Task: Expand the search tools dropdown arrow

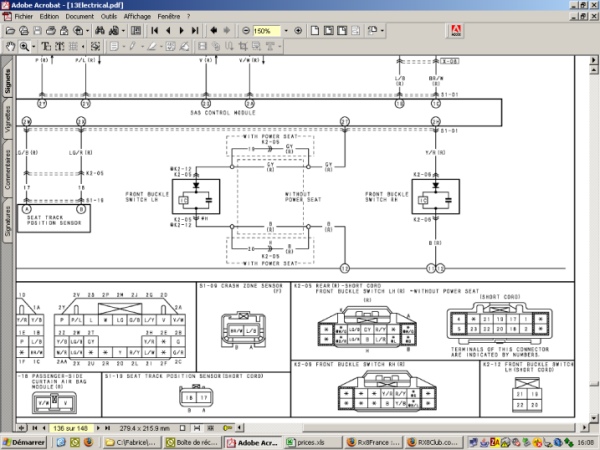Action: tap(124, 31)
